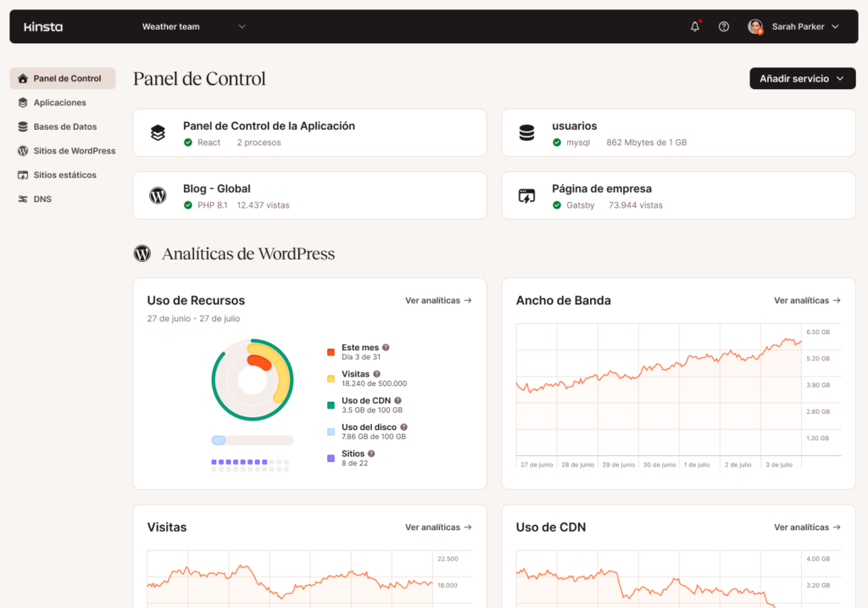Click the Kinsta logo in header
Viewport: 868px width, 608px height.
[x=43, y=26]
